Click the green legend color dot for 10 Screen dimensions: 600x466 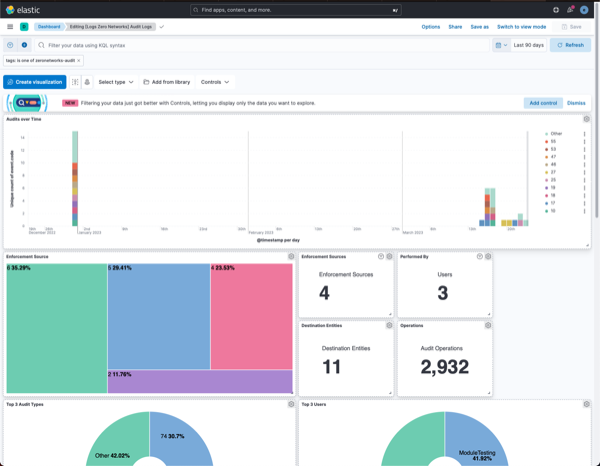point(546,211)
